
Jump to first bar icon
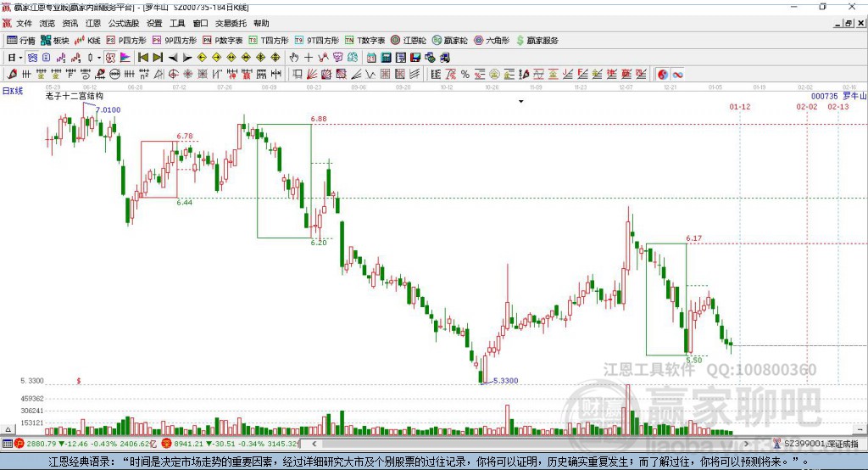coord(142,58)
